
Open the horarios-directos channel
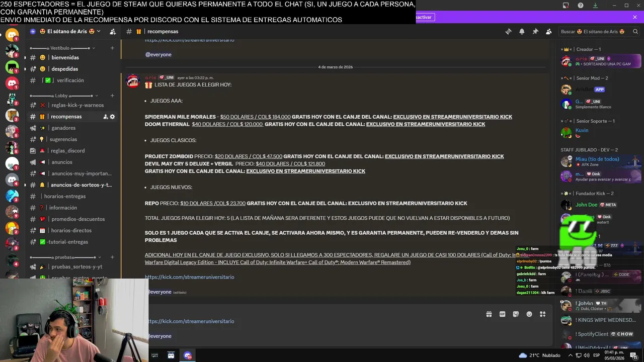(71, 230)
